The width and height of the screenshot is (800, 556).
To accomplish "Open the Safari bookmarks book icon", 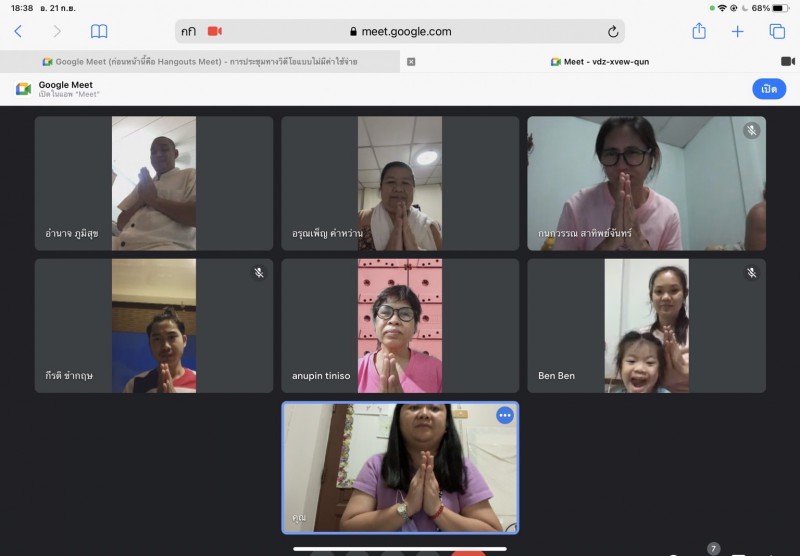I will [x=99, y=31].
